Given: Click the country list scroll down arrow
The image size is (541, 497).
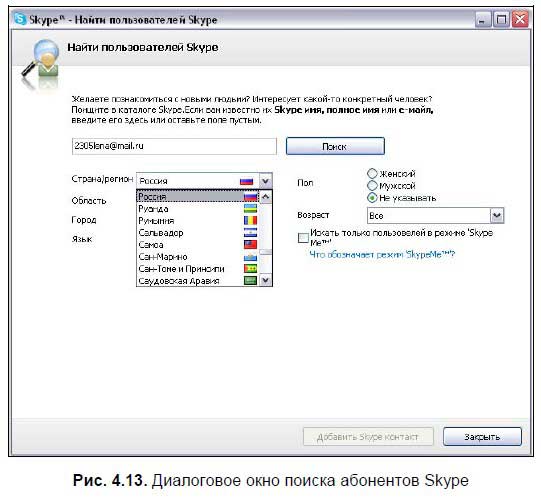Looking at the screenshot, I should 266,280.
